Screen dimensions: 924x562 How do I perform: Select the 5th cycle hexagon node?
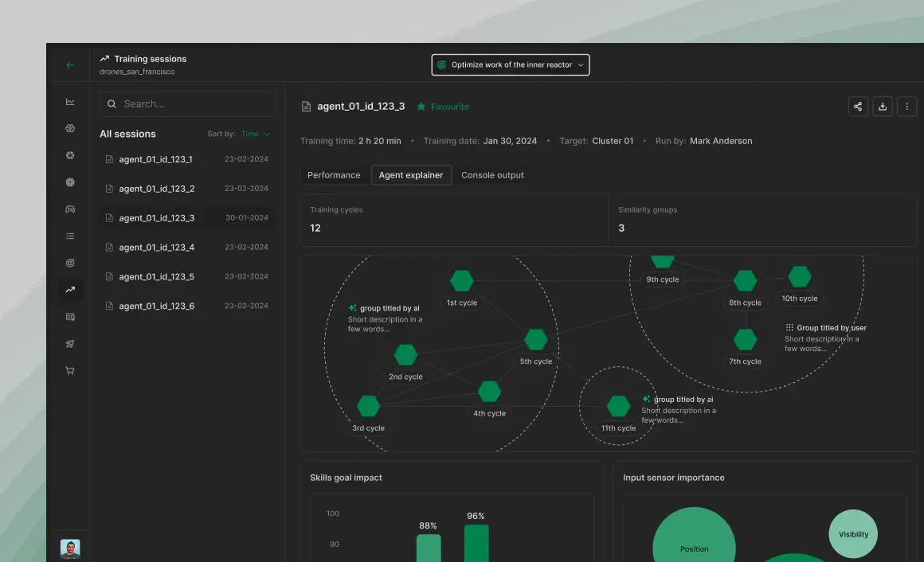click(x=535, y=340)
